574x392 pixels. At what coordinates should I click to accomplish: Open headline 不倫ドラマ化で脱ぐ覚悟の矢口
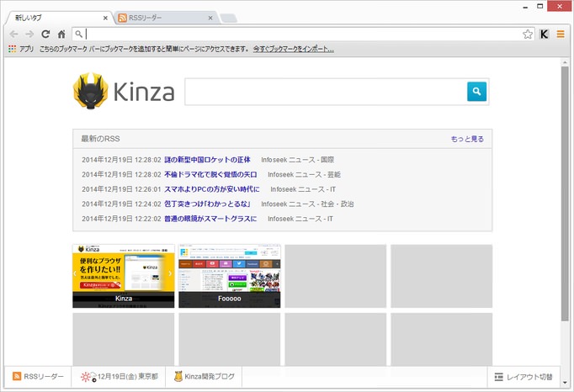click(210, 174)
